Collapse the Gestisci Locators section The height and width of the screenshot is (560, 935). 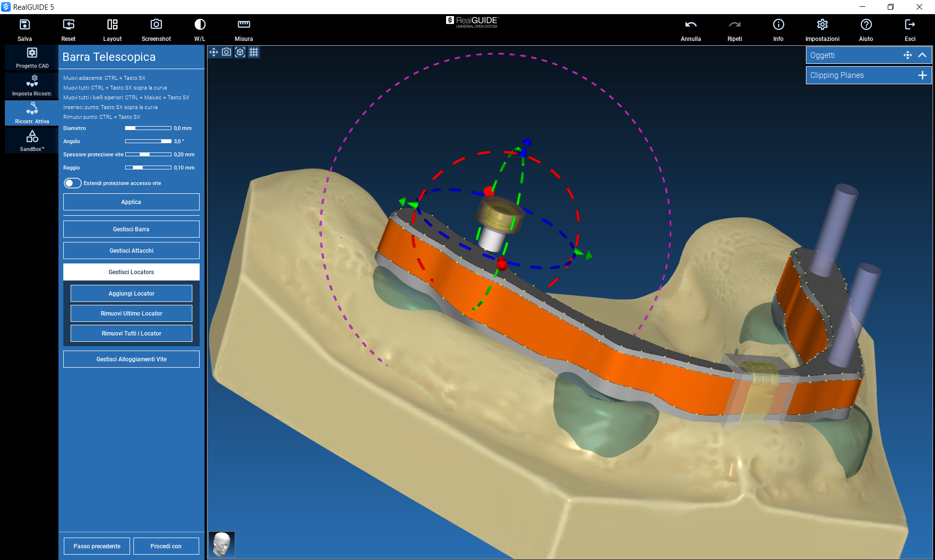(x=131, y=272)
